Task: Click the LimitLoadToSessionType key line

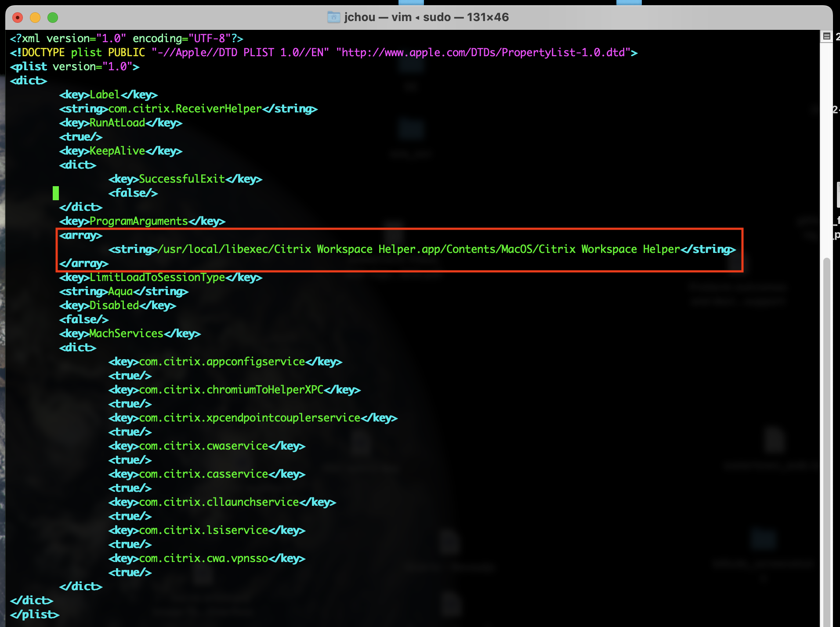Action: pos(161,277)
